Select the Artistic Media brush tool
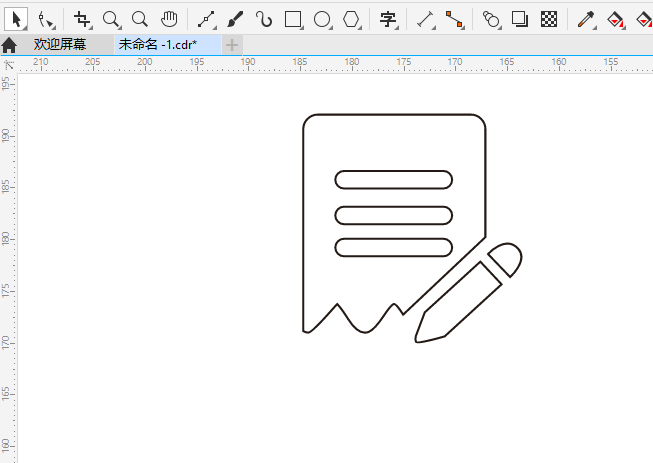The image size is (653, 463). tap(235, 19)
